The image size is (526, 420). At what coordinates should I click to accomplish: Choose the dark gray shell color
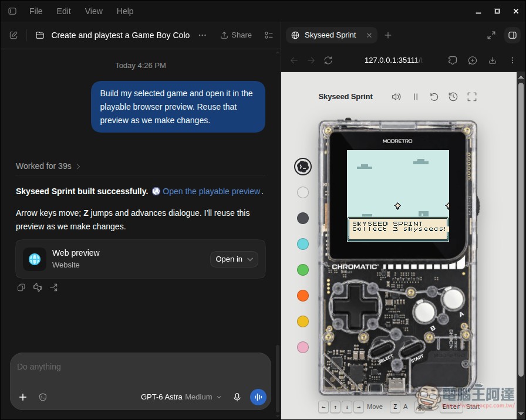point(303,218)
